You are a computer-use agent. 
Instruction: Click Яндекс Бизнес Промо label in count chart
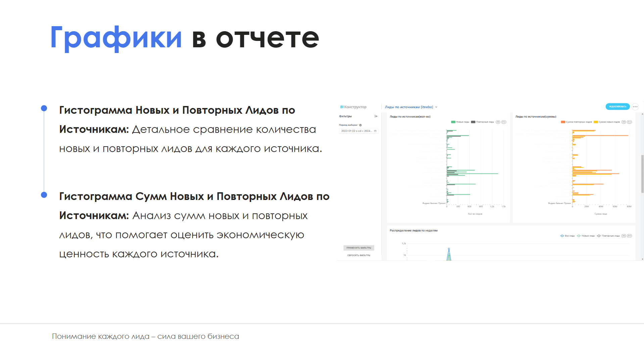click(x=434, y=203)
